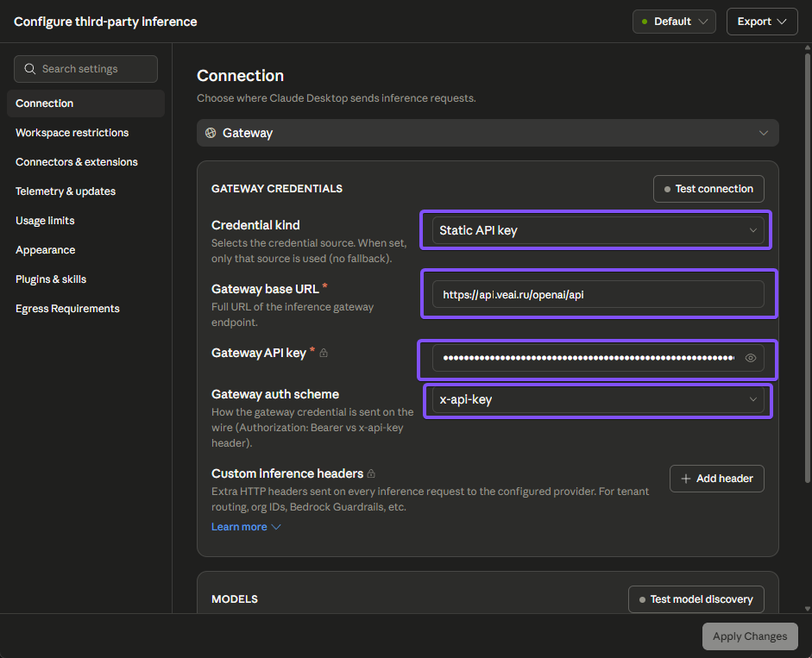
Task: Click the GATEWAY CREDENTIALS heading
Action: (277, 189)
